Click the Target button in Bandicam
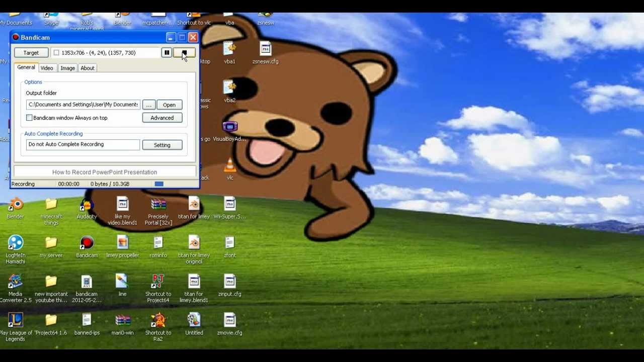The width and height of the screenshot is (644, 362). (x=31, y=53)
